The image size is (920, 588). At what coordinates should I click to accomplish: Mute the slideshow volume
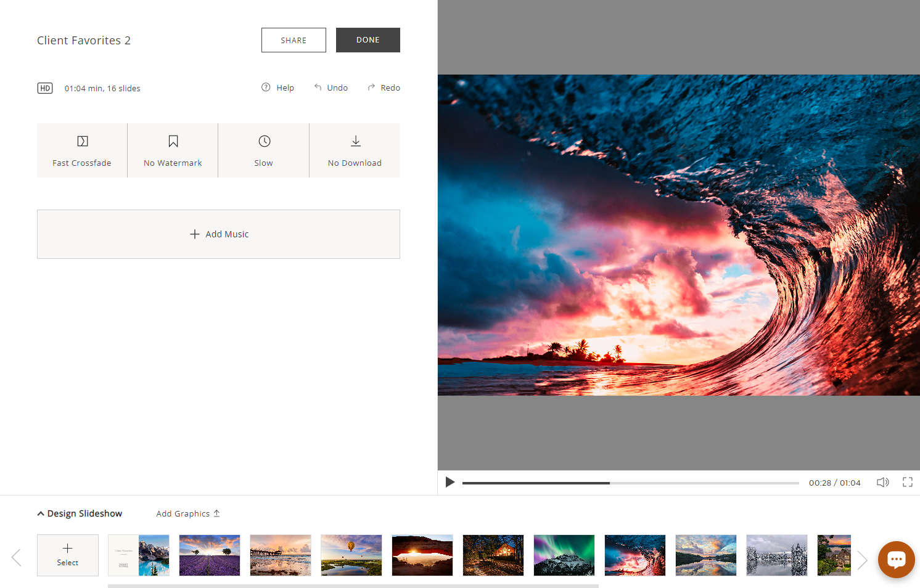point(883,482)
